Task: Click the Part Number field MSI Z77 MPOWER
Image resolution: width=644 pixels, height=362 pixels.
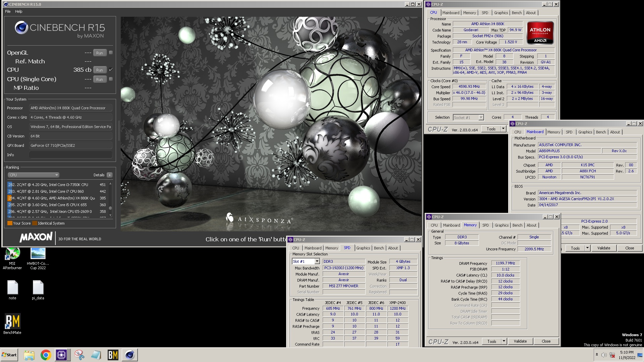Action: pos(343,286)
